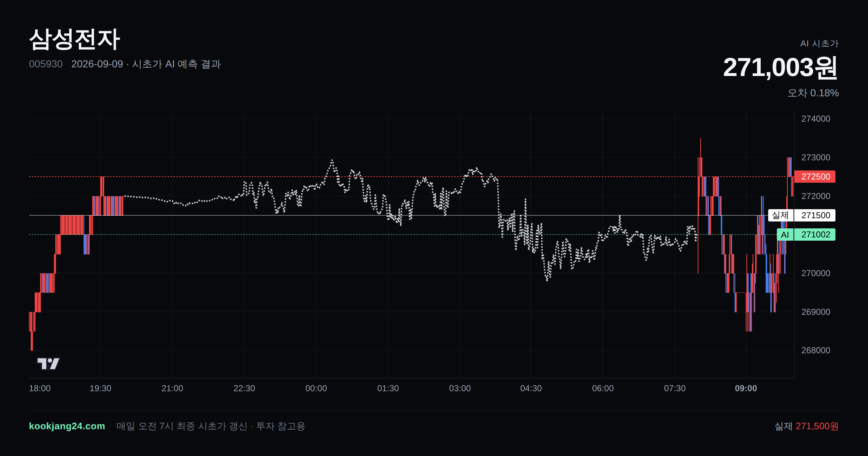Screen dimensions: 868x456
Task: Click the 06:00 time axis label
Action: pos(603,388)
